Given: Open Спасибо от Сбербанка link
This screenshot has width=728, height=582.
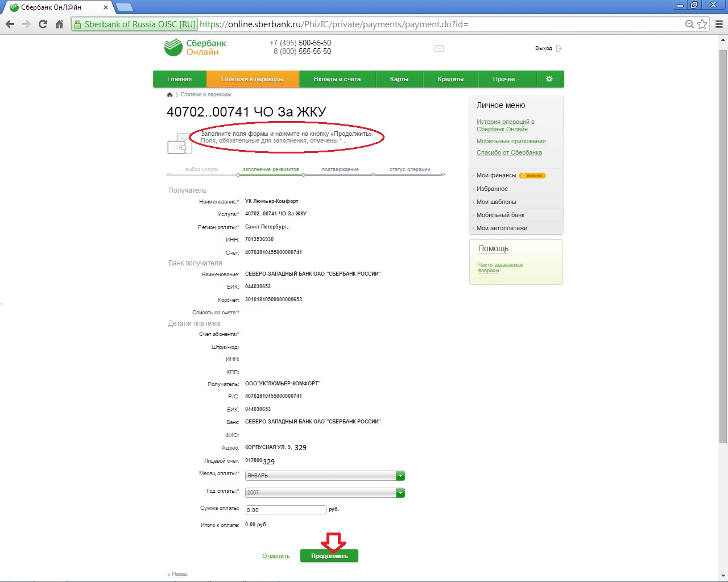Looking at the screenshot, I should pyautogui.click(x=509, y=152).
